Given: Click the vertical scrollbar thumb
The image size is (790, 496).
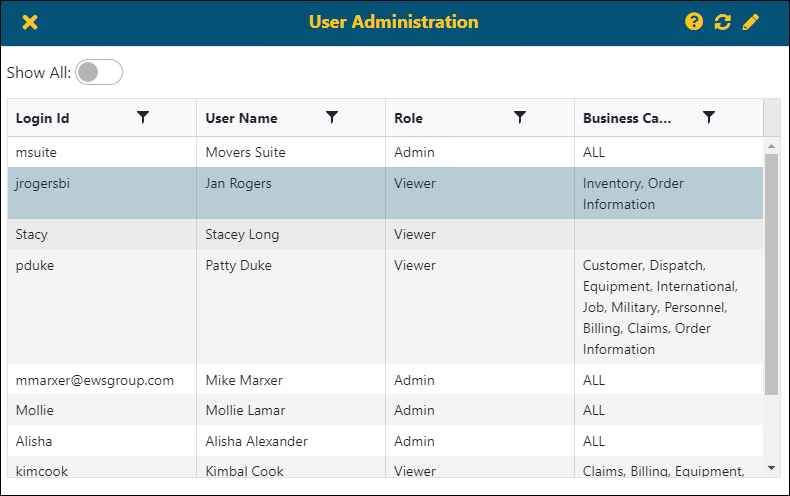Looking at the screenshot, I should tap(771, 272).
